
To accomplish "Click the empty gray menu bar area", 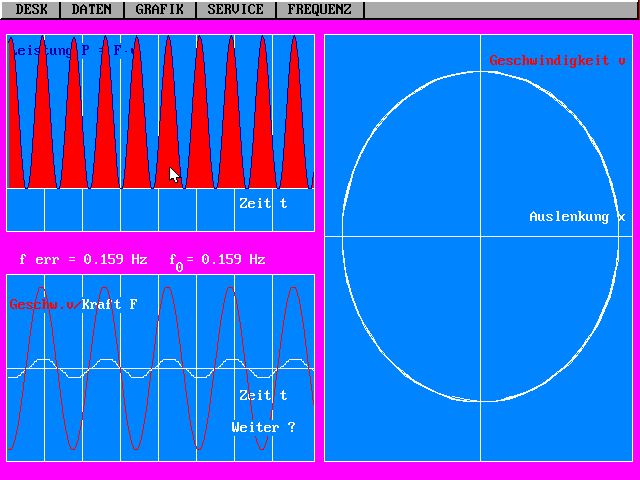I will pyautogui.click(x=500, y=9).
